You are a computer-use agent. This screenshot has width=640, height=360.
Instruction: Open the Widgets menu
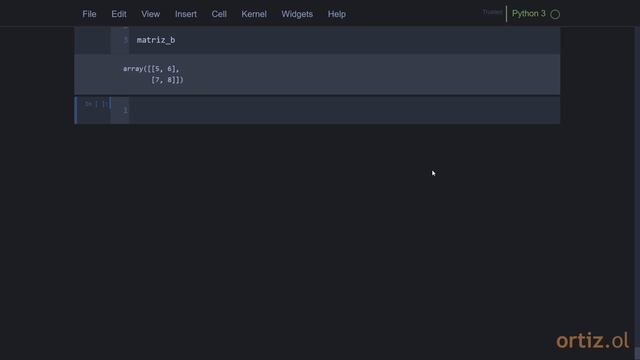297,14
